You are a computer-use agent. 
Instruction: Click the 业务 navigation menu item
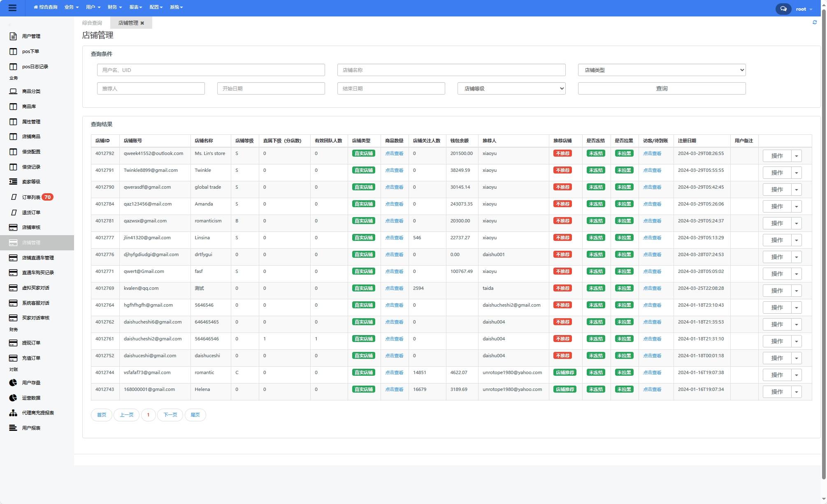point(70,7)
